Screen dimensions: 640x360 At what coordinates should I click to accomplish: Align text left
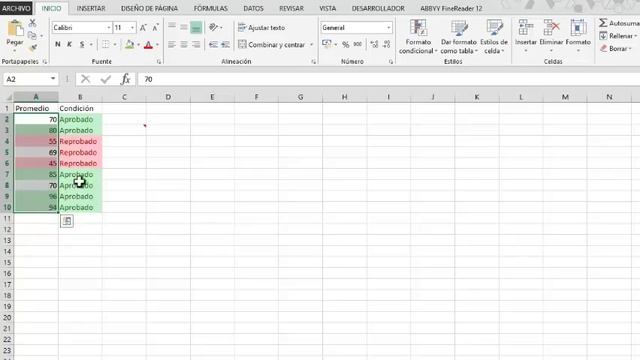point(172,44)
